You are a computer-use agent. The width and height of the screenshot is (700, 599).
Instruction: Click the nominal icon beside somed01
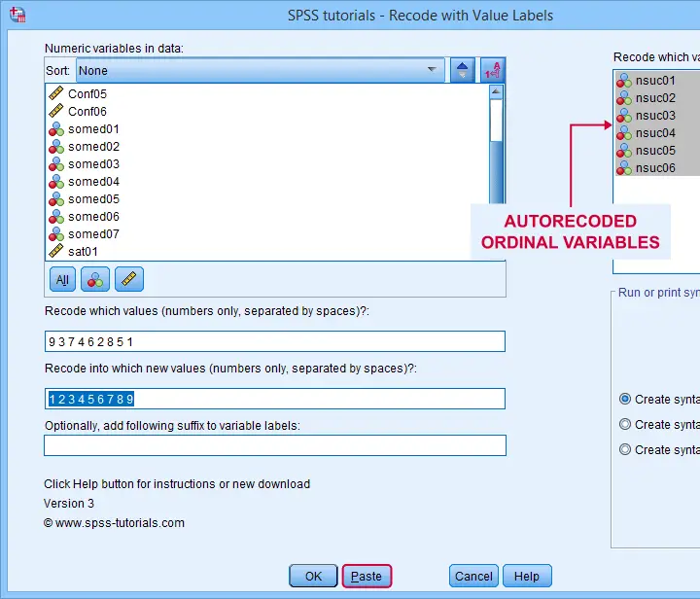(x=56, y=129)
